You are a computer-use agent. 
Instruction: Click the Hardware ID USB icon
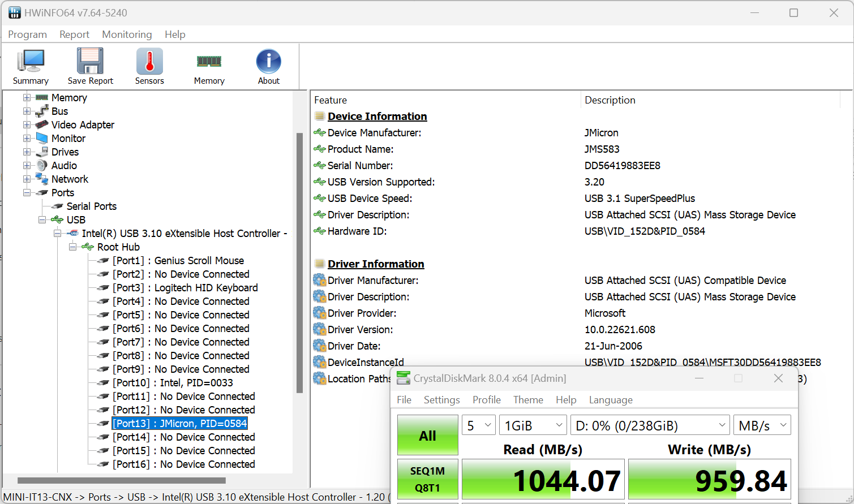(320, 231)
